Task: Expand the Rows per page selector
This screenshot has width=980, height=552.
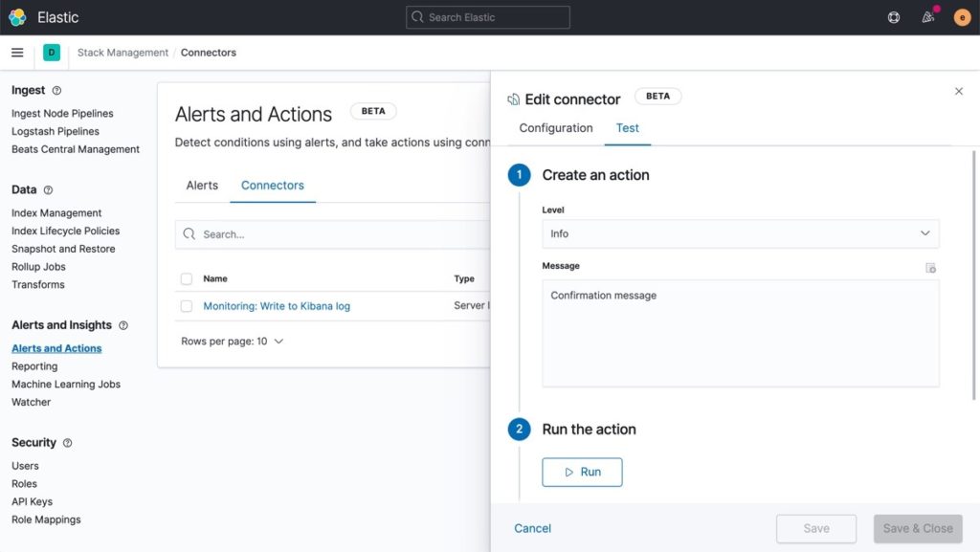Action: [232, 341]
